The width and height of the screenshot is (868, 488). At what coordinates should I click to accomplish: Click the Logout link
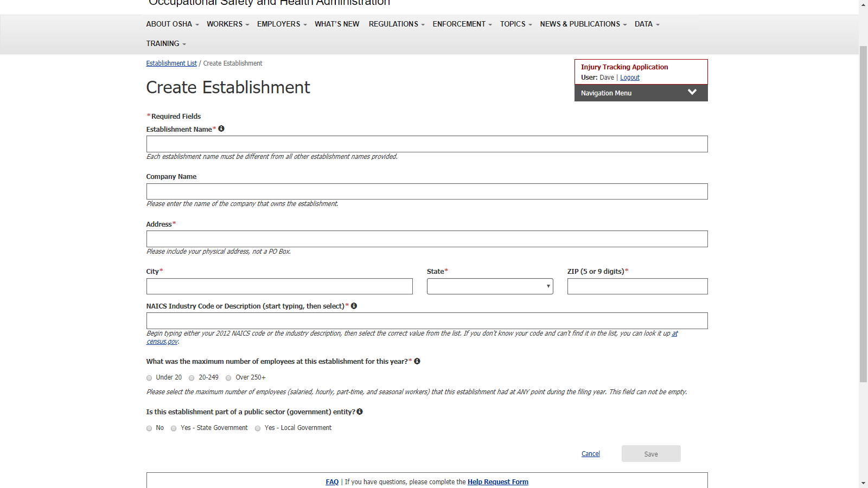click(x=629, y=78)
